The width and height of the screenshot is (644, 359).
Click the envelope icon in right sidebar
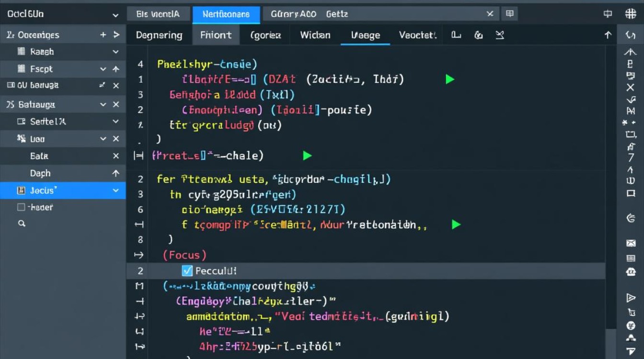point(631,243)
